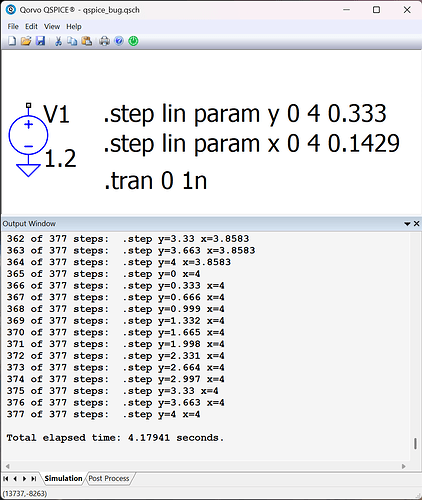Select the ground symbol below V1
The width and height of the screenshot is (422, 500).
pyautogui.click(x=28, y=169)
